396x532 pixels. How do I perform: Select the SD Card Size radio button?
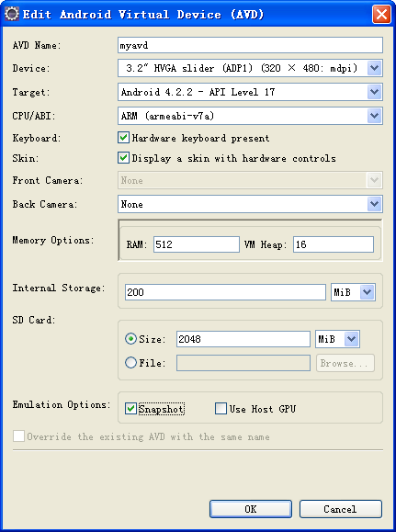130,339
